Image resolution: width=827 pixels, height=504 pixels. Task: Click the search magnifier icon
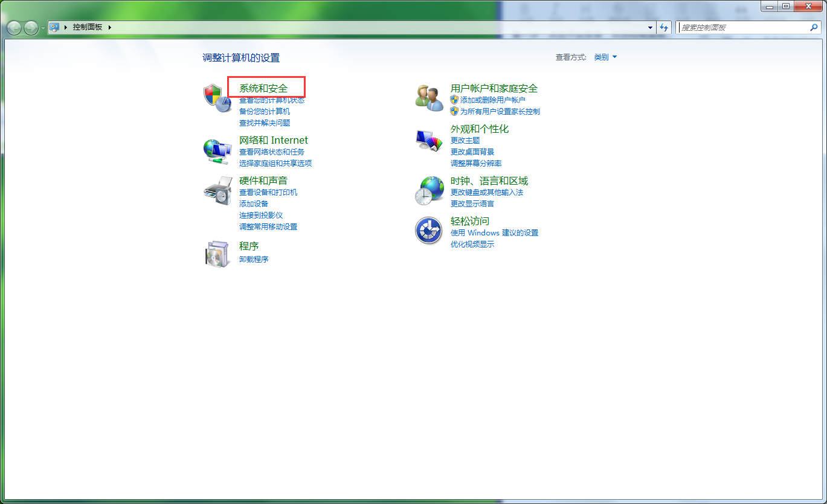(814, 27)
